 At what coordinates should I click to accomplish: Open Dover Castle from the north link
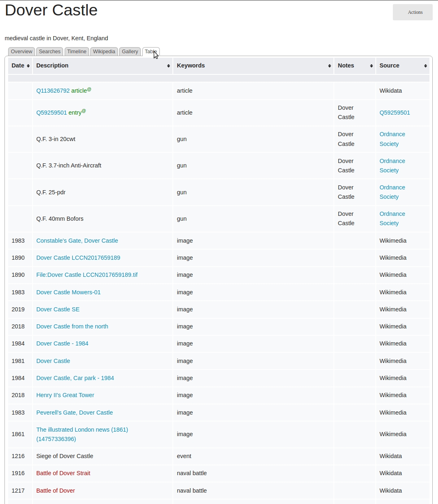pyautogui.click(x=72, y=326)
